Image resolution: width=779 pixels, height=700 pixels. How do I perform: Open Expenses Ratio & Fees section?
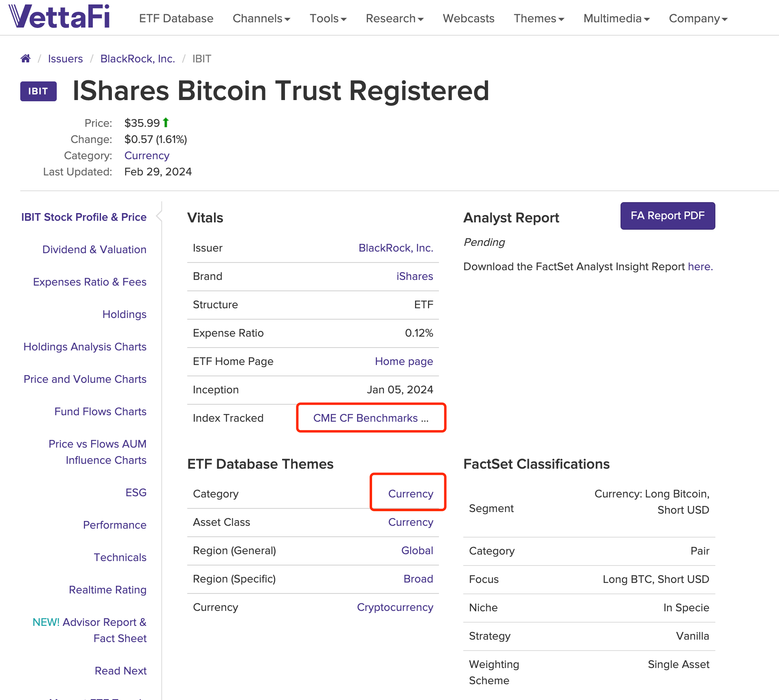pyautogui.click(x=90, y=282)
